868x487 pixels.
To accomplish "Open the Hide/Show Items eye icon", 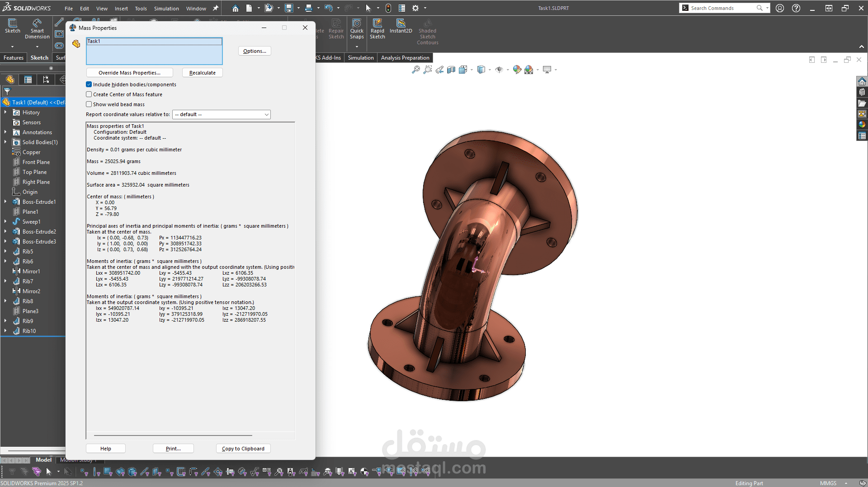I will coord(499,70).
